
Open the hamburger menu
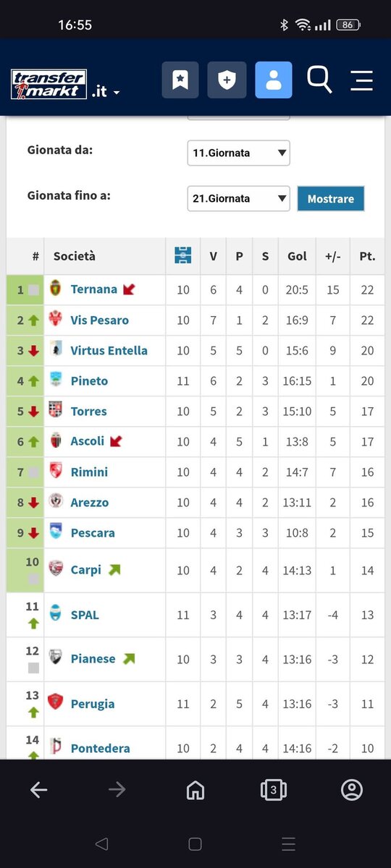361,80
